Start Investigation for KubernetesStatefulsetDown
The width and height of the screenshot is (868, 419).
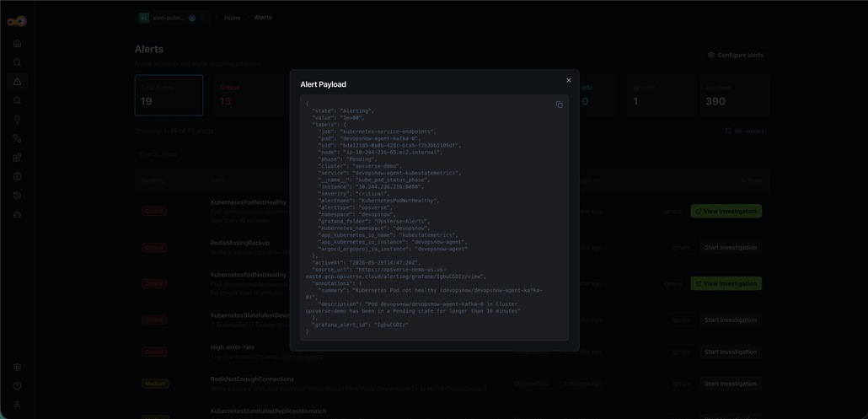pos(730,320)
